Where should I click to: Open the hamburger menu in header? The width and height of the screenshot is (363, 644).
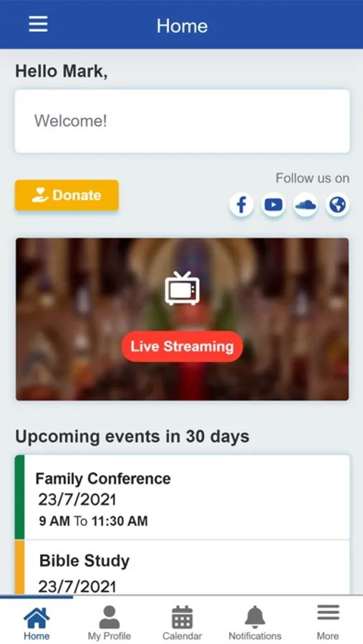tap(38, 24)
